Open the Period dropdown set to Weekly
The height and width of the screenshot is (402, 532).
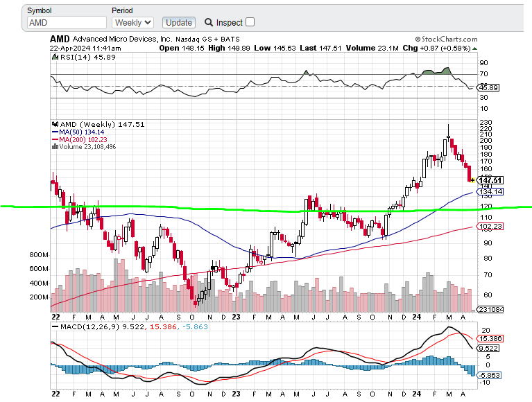132,23
